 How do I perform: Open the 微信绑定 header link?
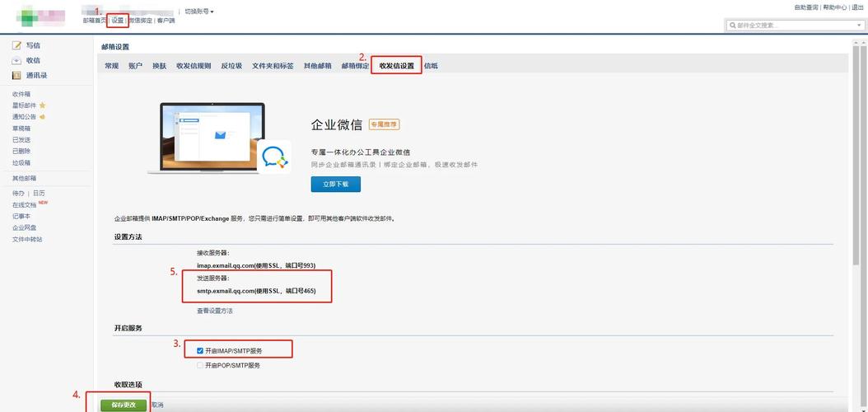tap(140, 21)
